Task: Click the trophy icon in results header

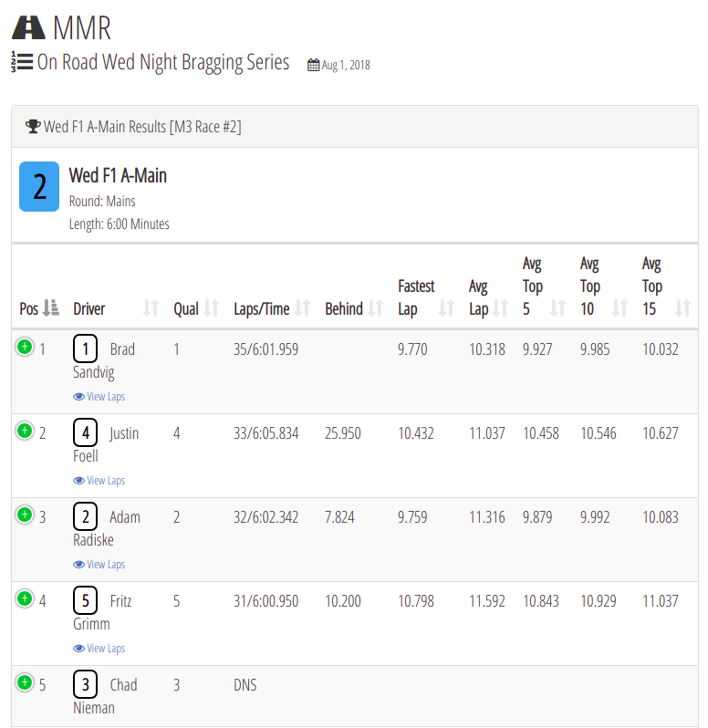Action: click(33, 126)
